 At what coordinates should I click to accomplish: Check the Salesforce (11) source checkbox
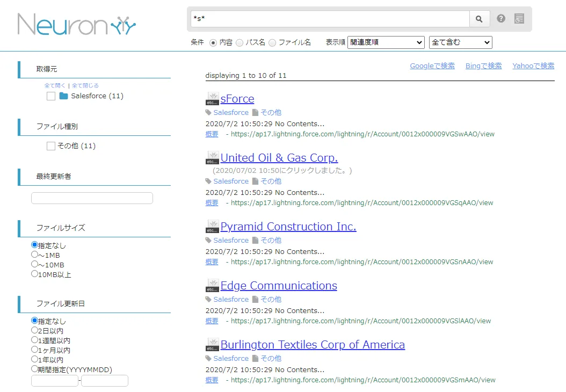pyautogui.click(x=51, y=96)
